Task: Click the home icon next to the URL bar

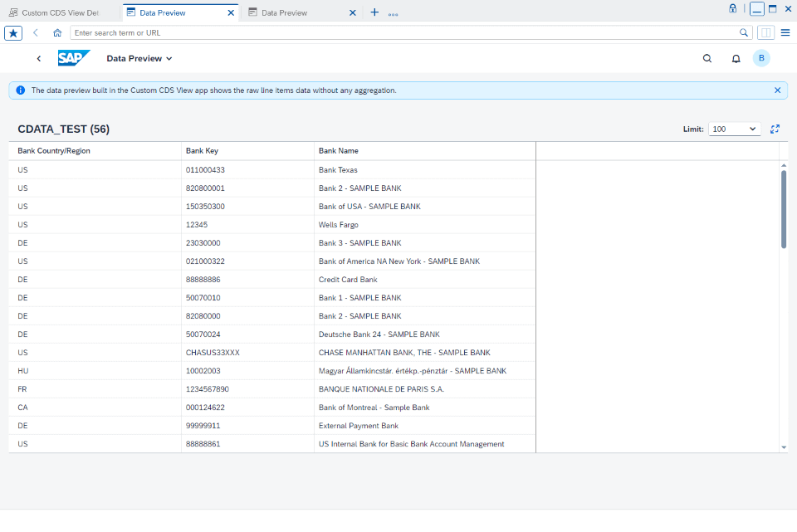Action: click(56, 32)
